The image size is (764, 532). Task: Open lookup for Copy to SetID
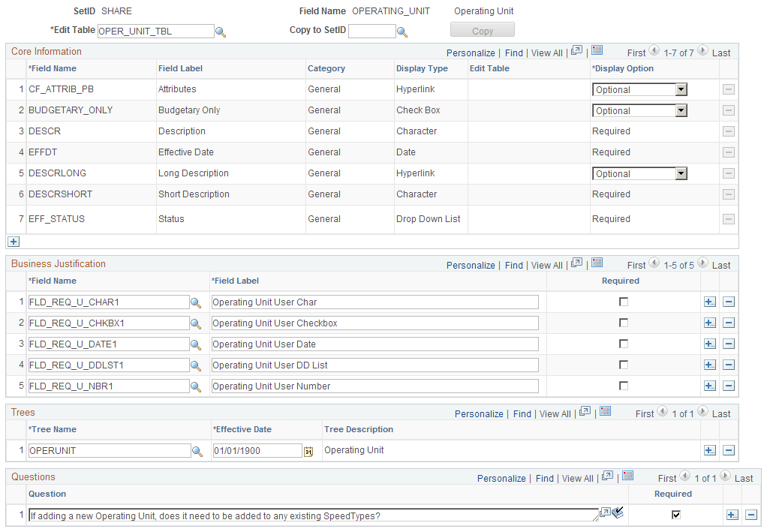pyautogui.click(x=402, y=32)
